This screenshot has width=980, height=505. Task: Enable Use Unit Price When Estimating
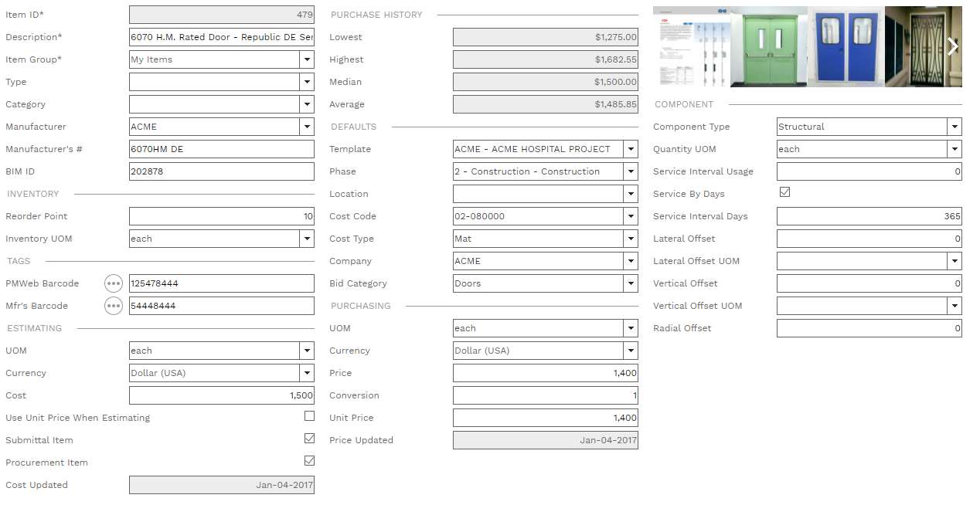pos(309,415)
